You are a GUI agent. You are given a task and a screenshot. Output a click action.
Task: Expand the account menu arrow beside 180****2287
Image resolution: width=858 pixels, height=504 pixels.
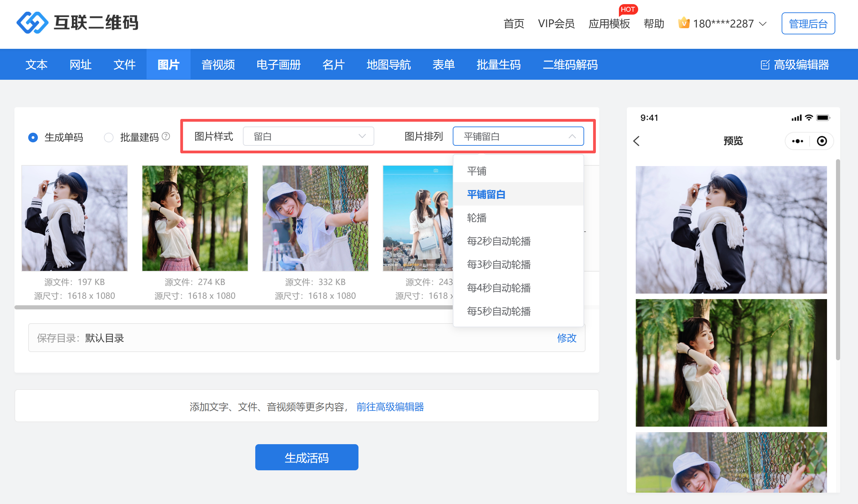[x=763, y=24]
